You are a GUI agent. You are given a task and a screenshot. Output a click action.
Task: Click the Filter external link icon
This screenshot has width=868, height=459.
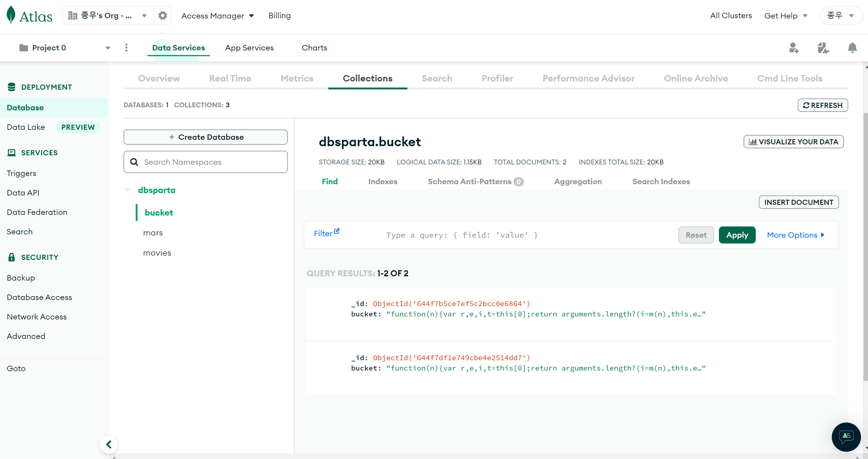pyautogui.click(x=336, y=231)
